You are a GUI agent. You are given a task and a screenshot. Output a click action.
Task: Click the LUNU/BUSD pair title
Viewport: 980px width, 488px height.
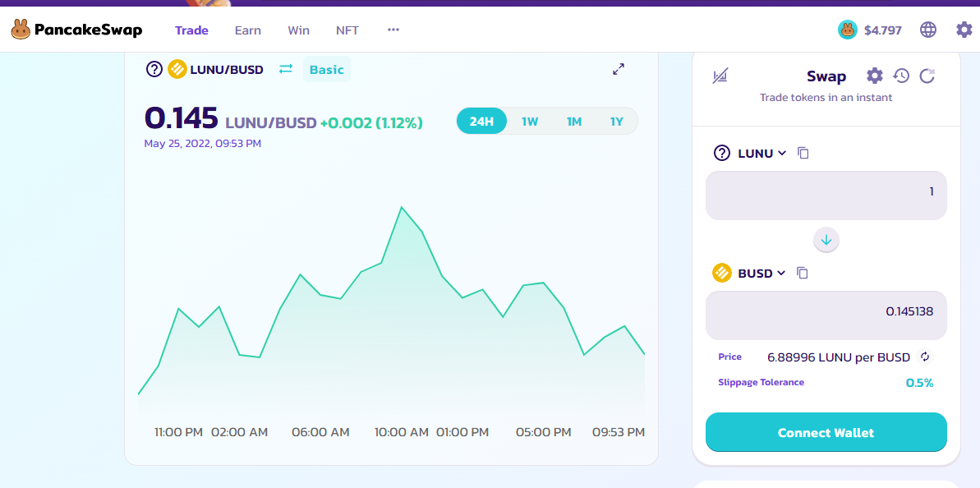[226, 69]
